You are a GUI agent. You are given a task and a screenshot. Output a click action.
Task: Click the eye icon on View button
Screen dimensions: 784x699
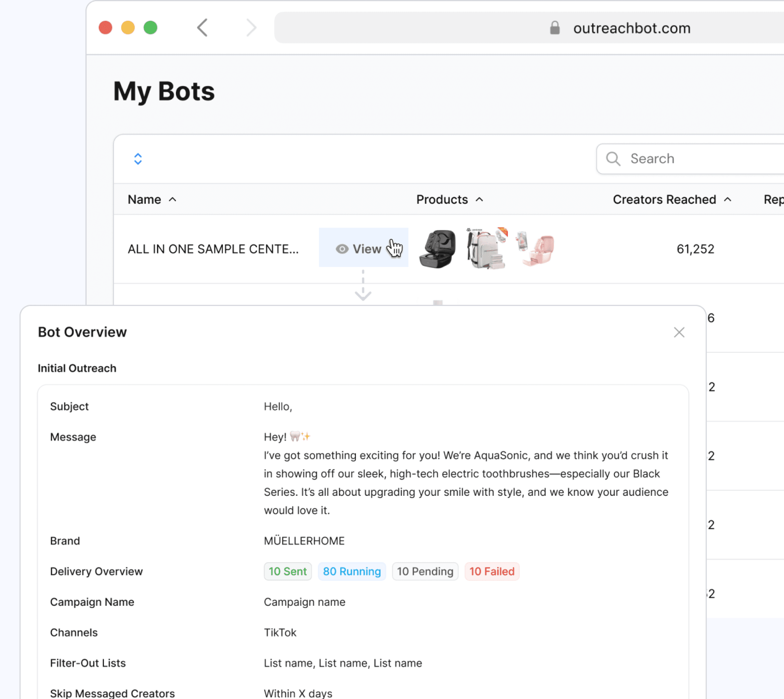coord(342,249)
